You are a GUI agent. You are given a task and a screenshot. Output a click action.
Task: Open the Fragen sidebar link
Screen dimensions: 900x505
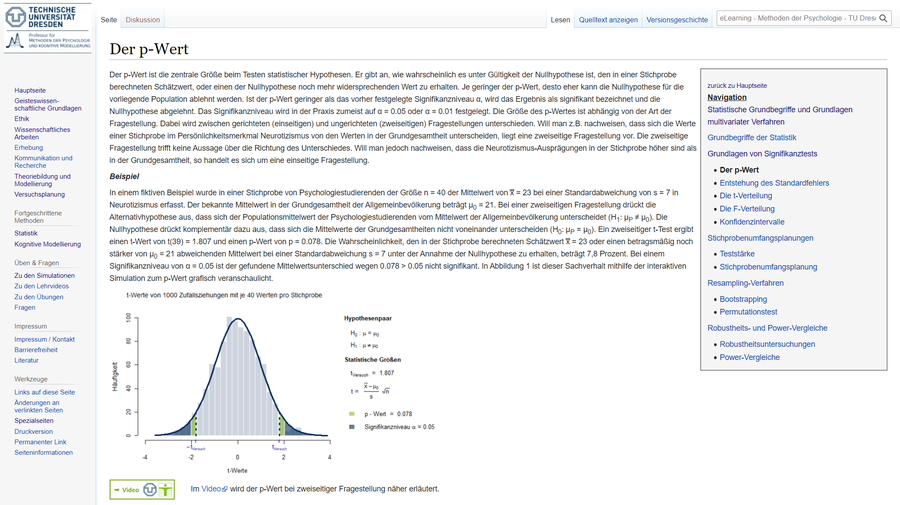[x=25, y=307]
